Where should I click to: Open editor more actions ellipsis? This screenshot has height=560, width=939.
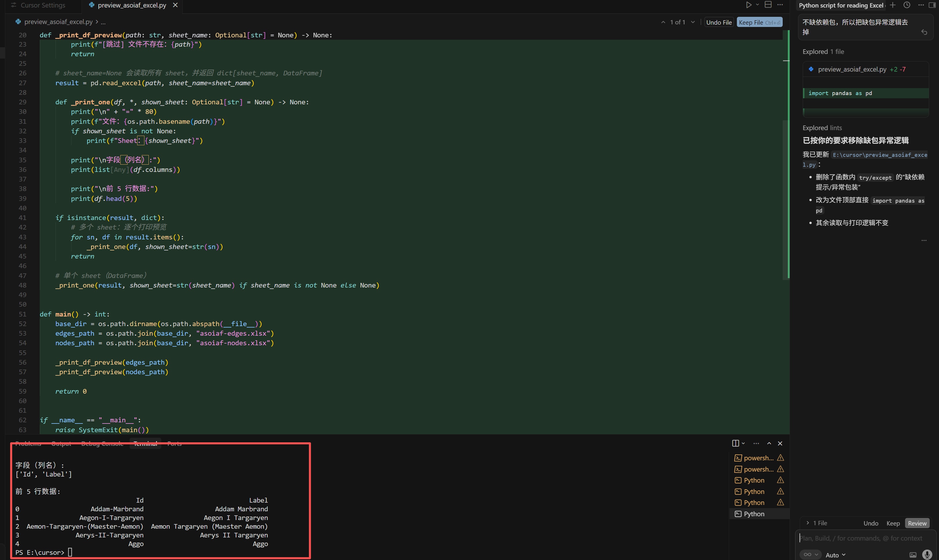[x=780, y=5]
